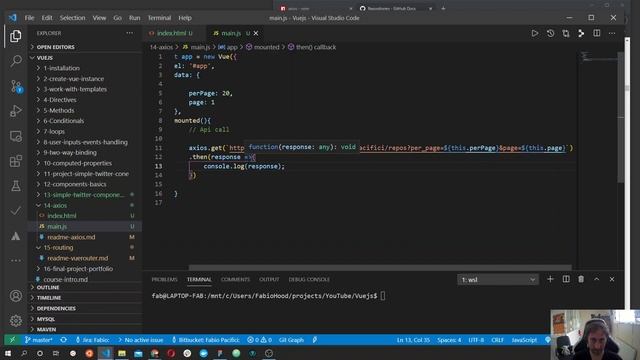Open the Selection menu

point(72,18)
